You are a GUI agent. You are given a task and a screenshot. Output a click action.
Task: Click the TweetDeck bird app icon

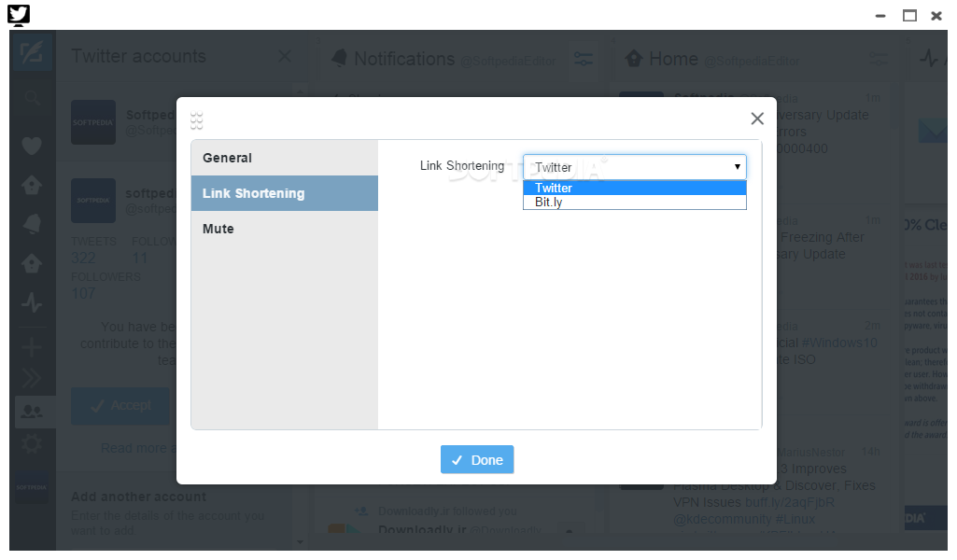[19, 15]
